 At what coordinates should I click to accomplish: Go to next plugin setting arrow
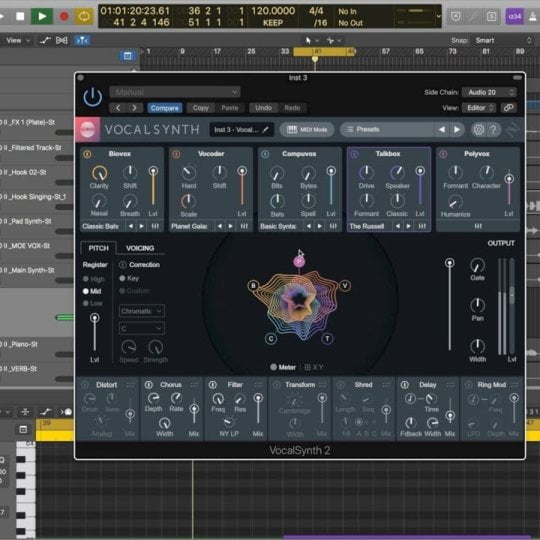point(134,108)
